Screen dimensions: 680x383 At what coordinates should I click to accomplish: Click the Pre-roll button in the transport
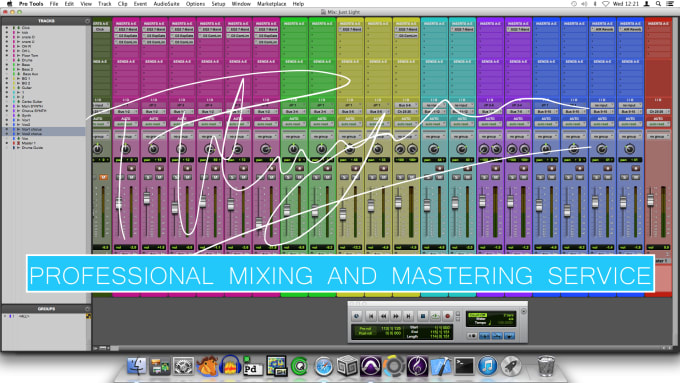point(366,329)
